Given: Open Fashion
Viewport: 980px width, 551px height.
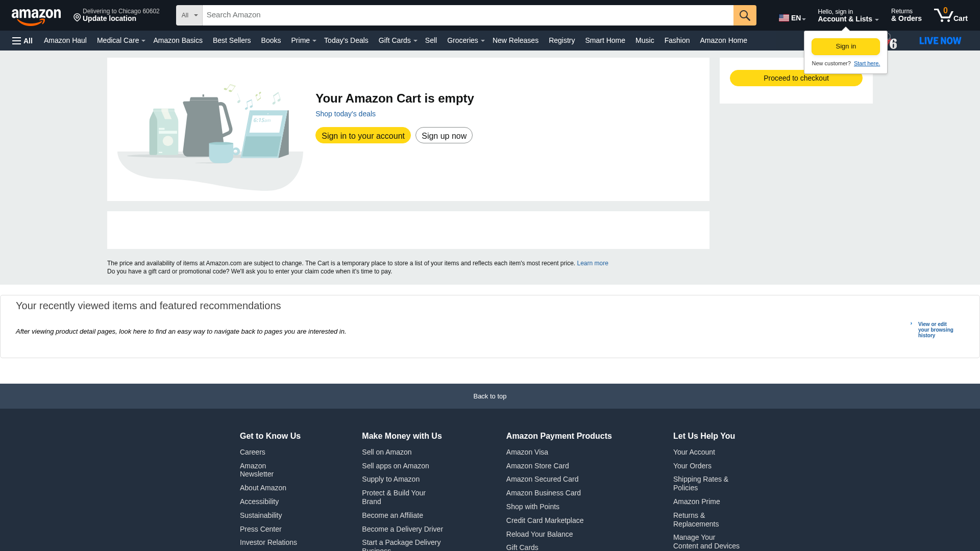Looking at the screenshot, I should tap(677, 40).
